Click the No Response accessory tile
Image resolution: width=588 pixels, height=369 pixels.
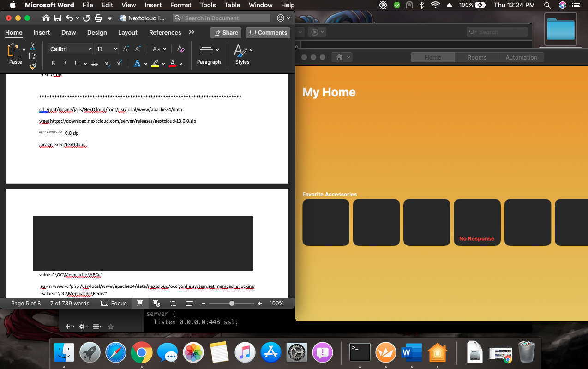477,222
